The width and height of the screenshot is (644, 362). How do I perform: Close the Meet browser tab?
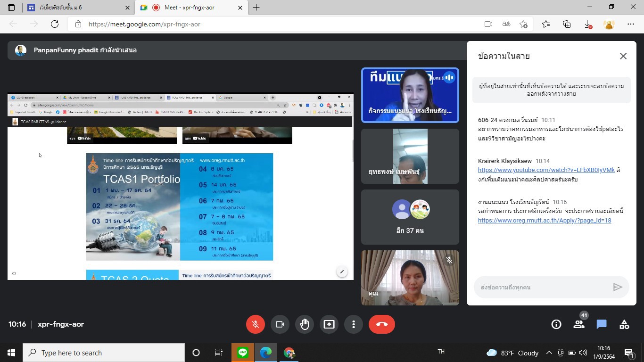pyautogui.click(x=240, y=8)
